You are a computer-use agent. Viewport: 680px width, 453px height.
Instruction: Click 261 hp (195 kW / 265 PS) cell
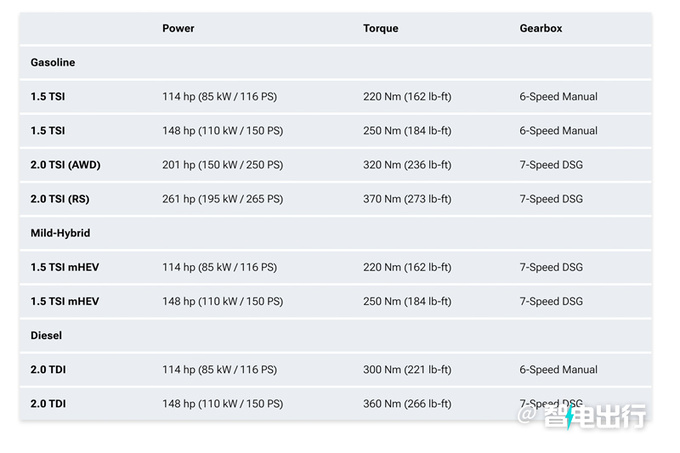pyautogui.click(x=222, y=199)
